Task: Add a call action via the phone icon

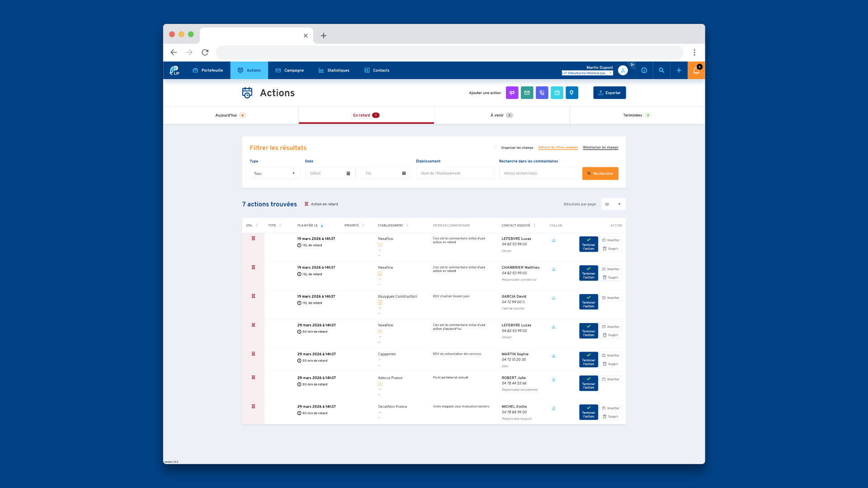Action: tap(542, 93)
